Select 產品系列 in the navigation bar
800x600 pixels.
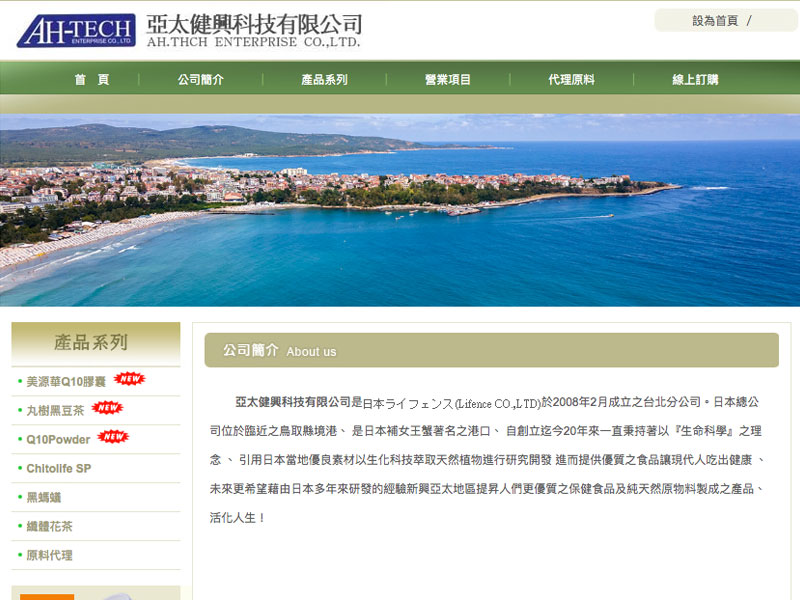327,80
